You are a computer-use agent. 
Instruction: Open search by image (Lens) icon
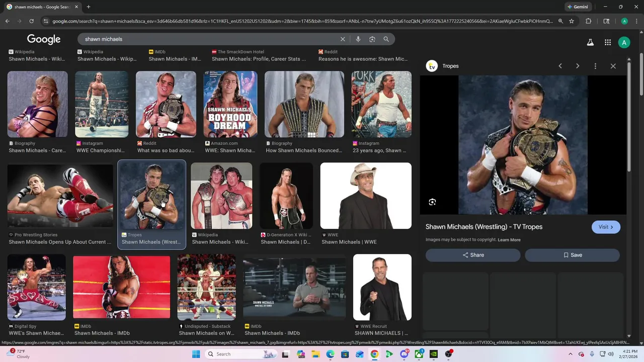click(372, 39)
